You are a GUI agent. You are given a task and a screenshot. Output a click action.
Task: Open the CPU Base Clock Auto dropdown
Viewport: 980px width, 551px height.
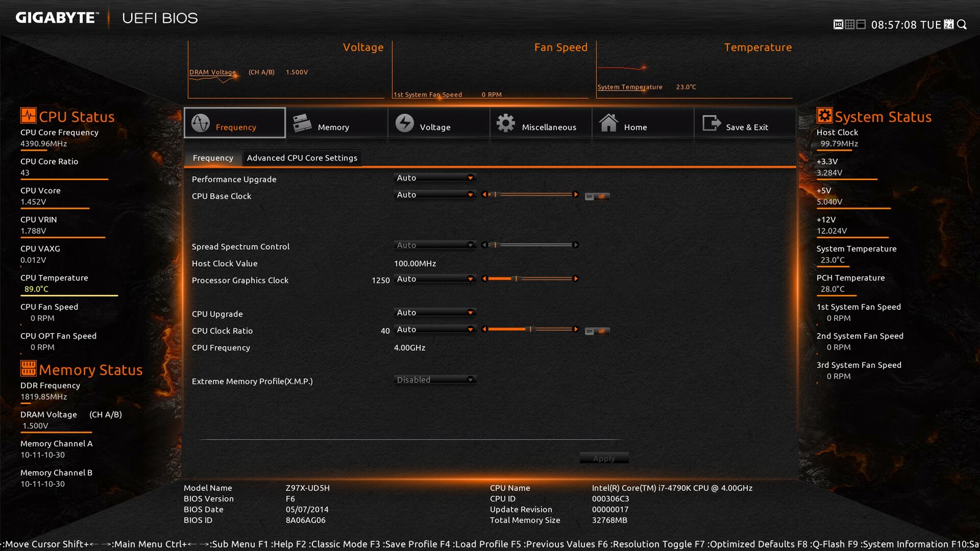[x=434, y=195]
